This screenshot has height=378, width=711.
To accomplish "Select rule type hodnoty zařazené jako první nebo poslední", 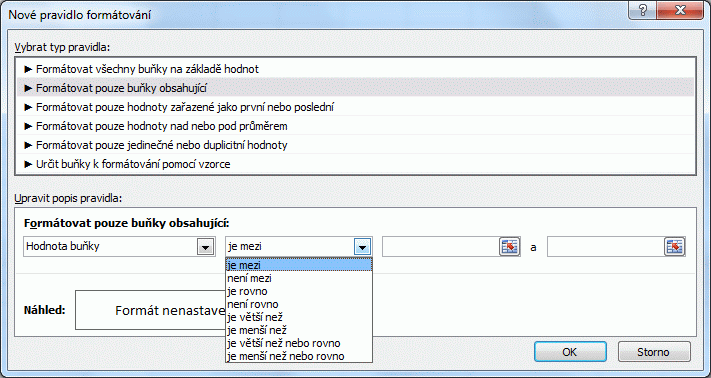I will 356,107.
